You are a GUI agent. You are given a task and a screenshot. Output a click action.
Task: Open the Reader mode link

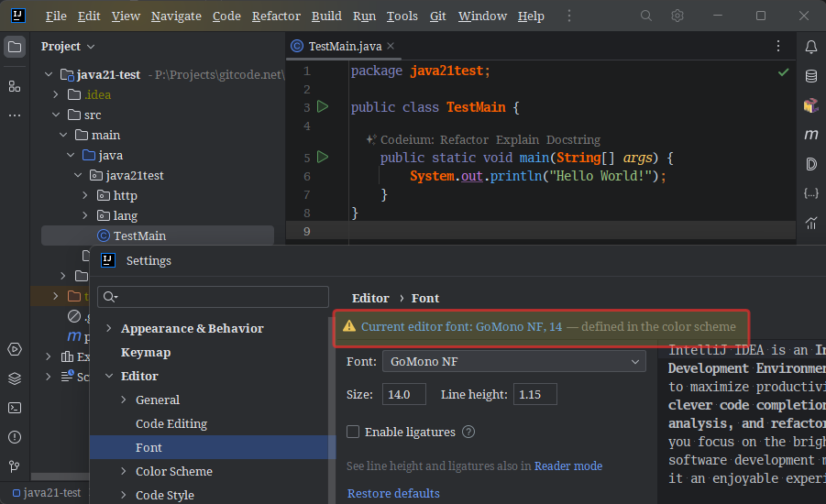pos(568,466)
